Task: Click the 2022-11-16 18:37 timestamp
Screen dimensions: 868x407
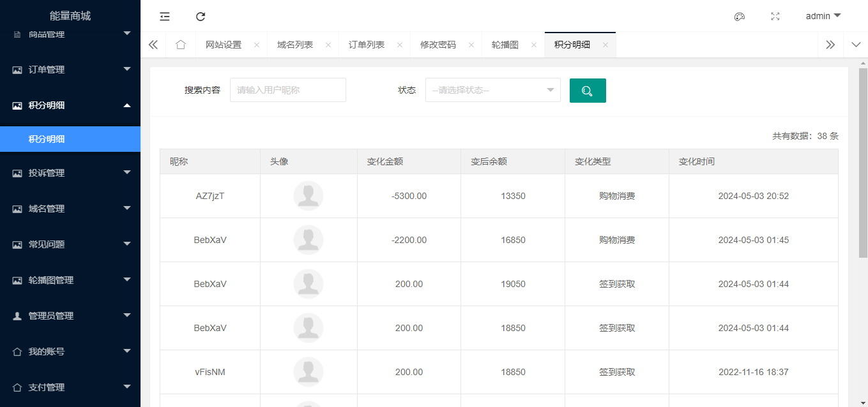Action: point(754,372)
